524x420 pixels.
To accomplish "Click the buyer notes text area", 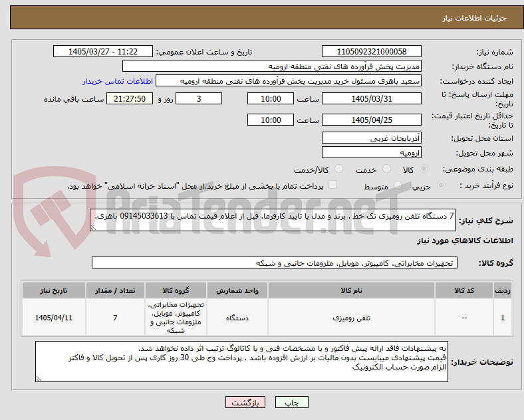I will coord(241,362).
